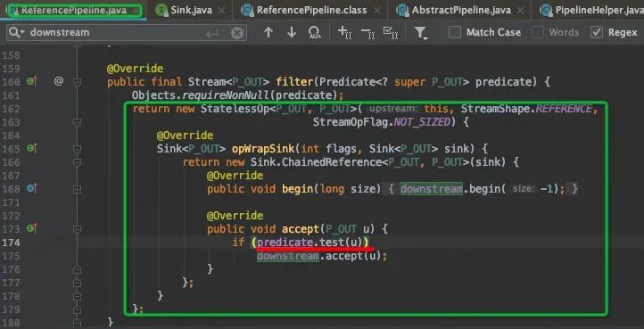Click the unselect occurrence minus icon
Viewport: 644px width, 329px height.
pyautogui.click(x=367, y=32)
